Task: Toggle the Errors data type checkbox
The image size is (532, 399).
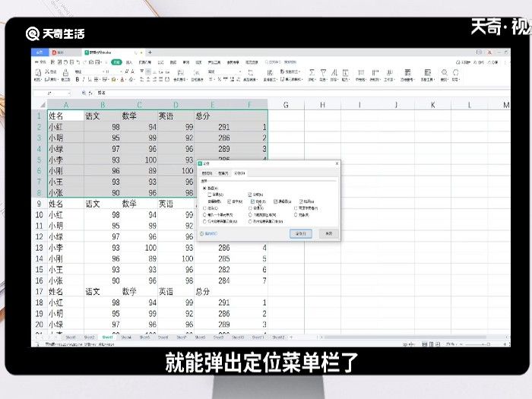Action: click(x=301, y=201)
